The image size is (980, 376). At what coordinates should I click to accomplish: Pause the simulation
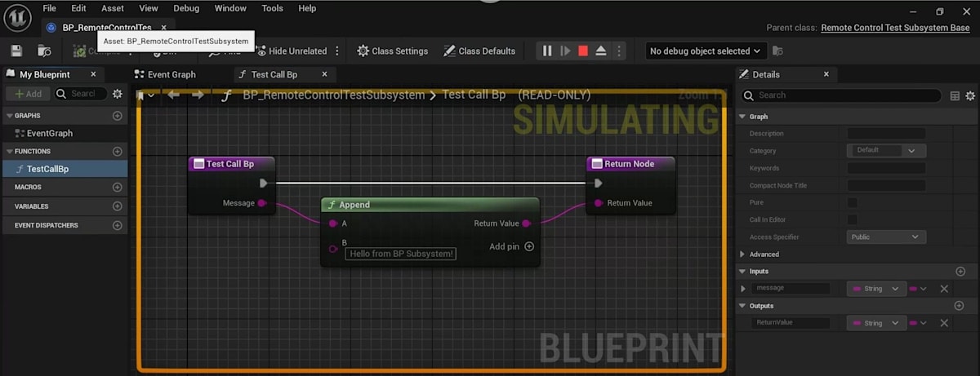pos(547,51)
